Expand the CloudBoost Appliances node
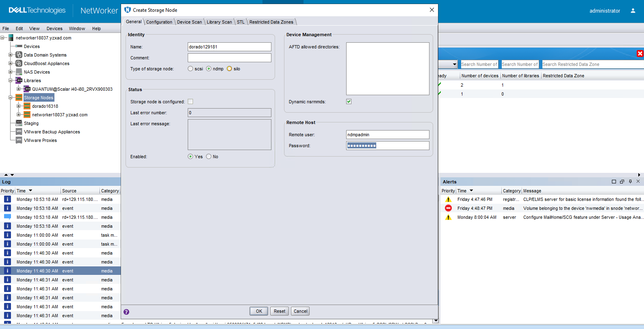This screenshot has width=644, height=329. pyautogui.click(x=11, y=63)
